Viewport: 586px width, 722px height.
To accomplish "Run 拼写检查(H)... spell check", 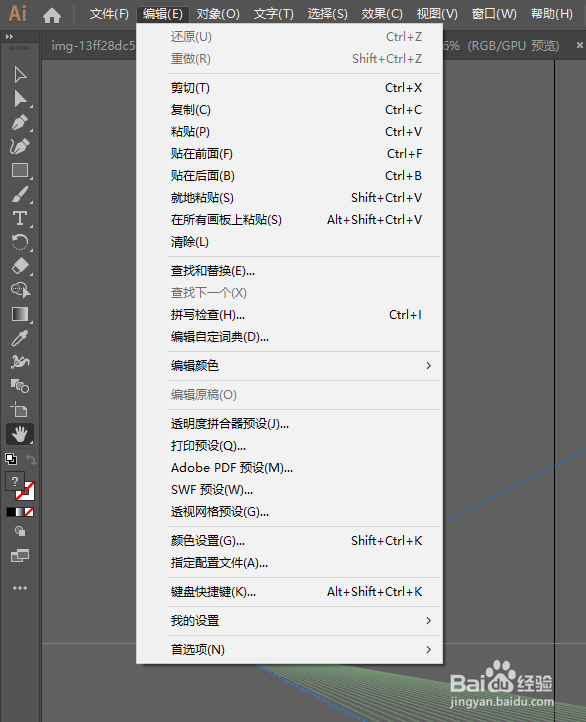I will pyautogui.click(x=289, y=315).
